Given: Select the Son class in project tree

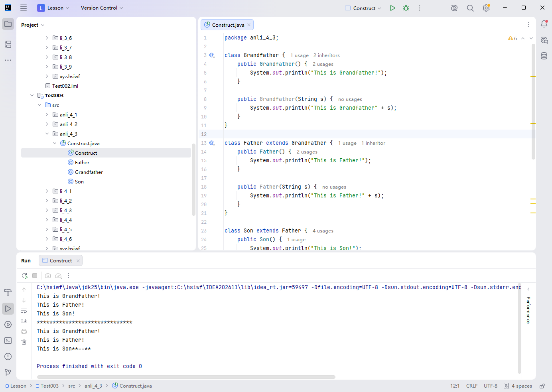Looking at the screenshot, I should click(79, 182).
